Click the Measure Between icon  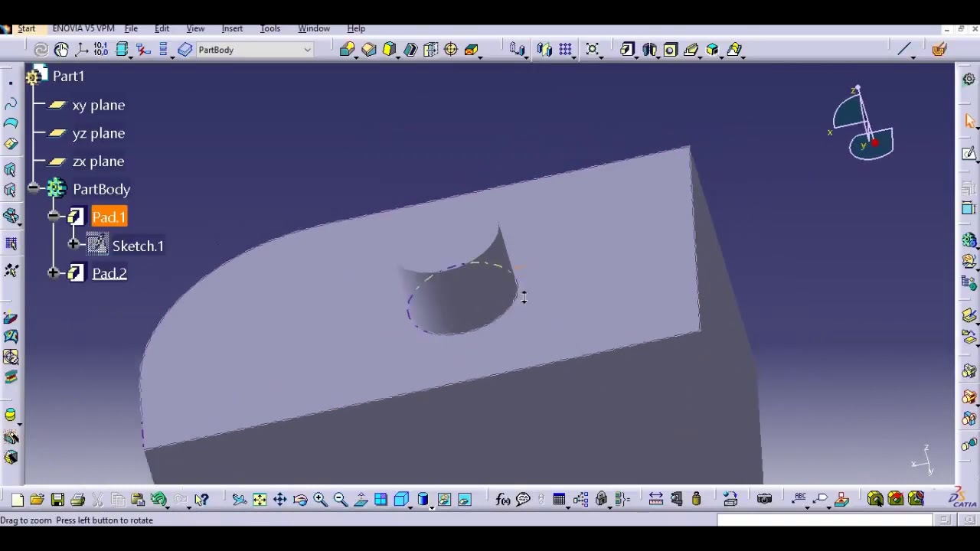(x=656, y=500)
